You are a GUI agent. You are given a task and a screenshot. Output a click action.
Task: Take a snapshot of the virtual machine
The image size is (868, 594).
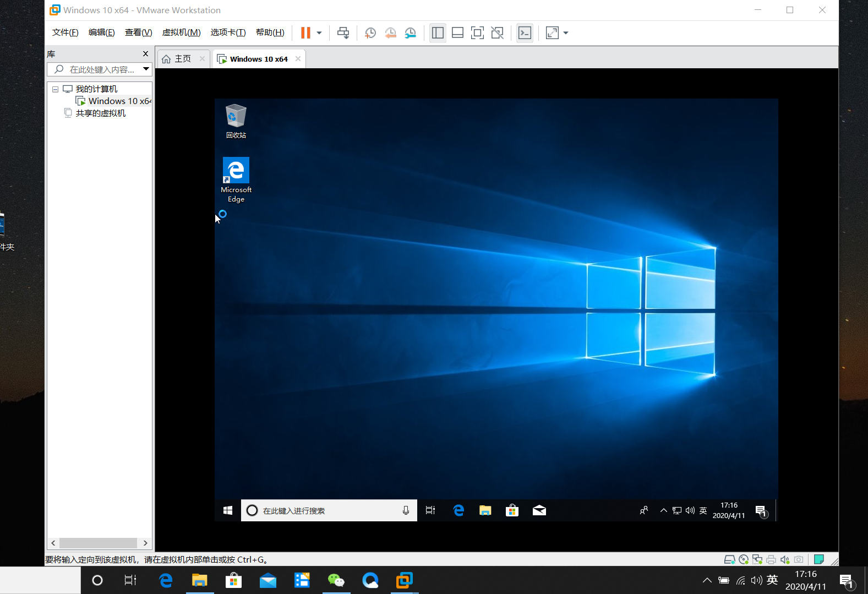pyautogui.click(x=370, y=32)
